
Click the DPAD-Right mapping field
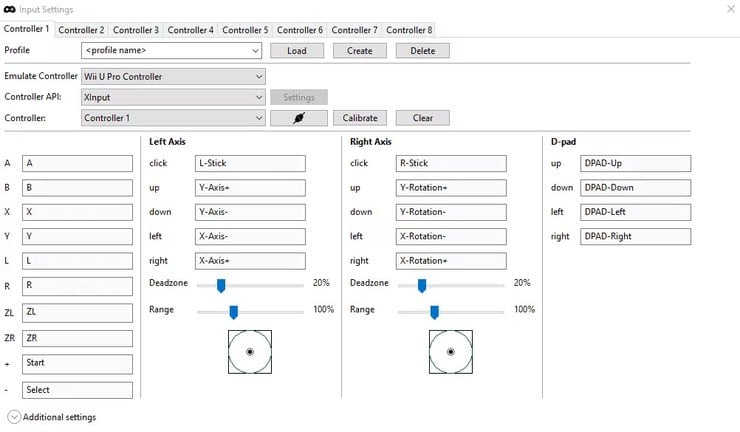click(636, 237)
